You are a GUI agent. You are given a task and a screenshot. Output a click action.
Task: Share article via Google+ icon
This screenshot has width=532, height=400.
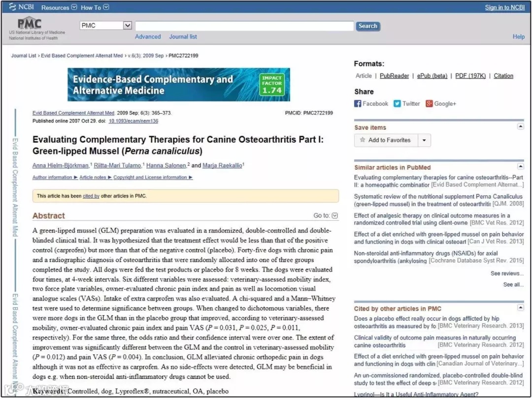[x=429, y=104]
